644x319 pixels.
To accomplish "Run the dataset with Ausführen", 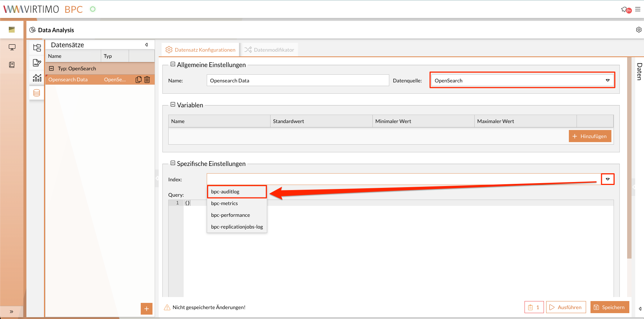I will click(566, 307).
